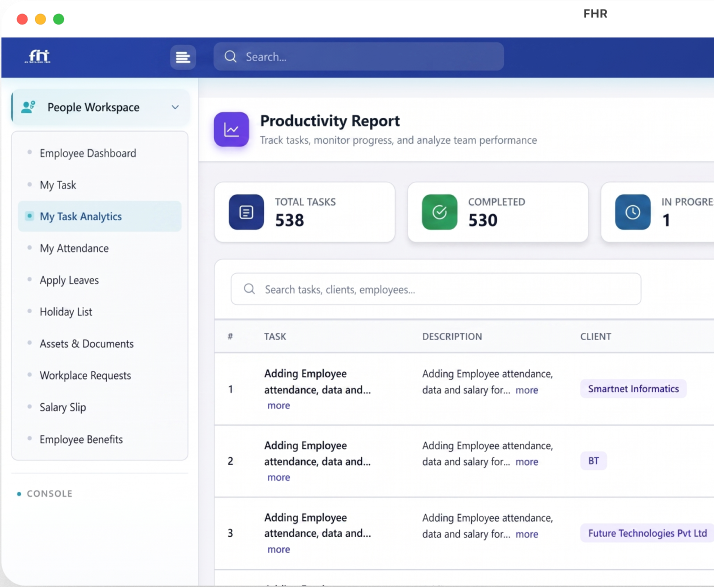Click row 3 task title text
Screen dimensions: 714x587
point(317,526)
